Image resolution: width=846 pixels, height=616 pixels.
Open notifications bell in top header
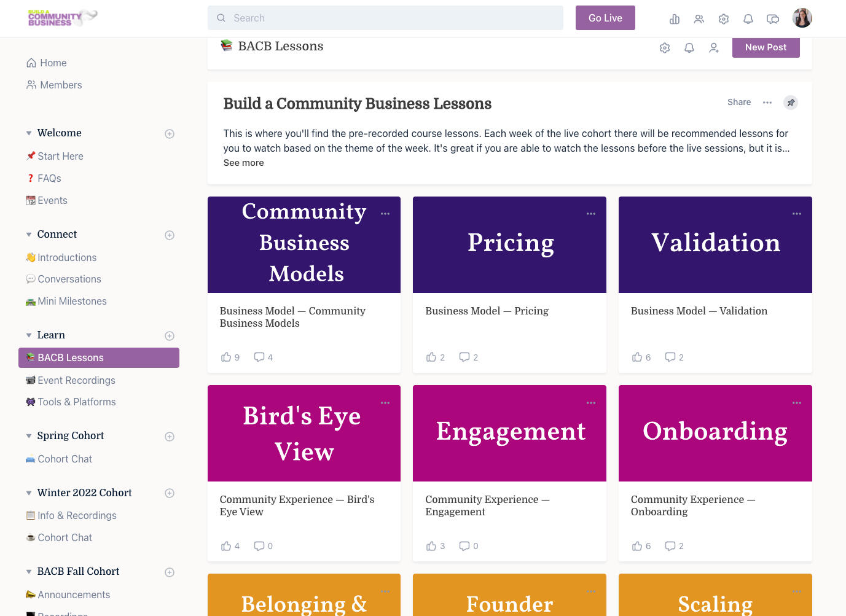point(748,19)
